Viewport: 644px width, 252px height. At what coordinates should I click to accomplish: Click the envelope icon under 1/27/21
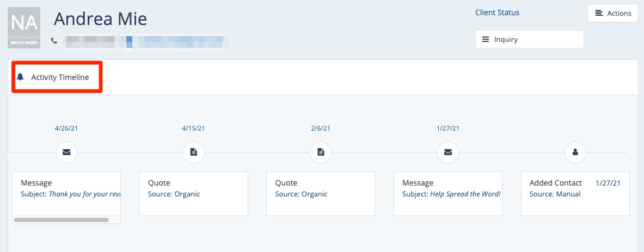click(x=448, y=152)
